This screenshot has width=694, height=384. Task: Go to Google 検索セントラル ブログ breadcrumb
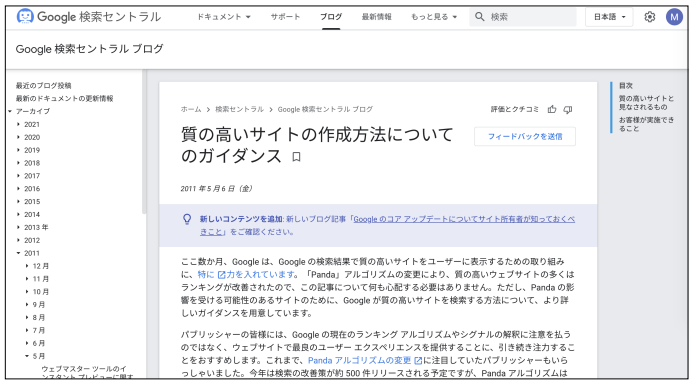tap(325, 109)
